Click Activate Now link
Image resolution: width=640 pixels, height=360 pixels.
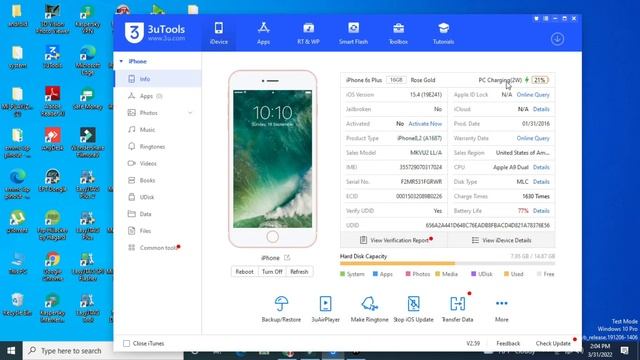425,124
